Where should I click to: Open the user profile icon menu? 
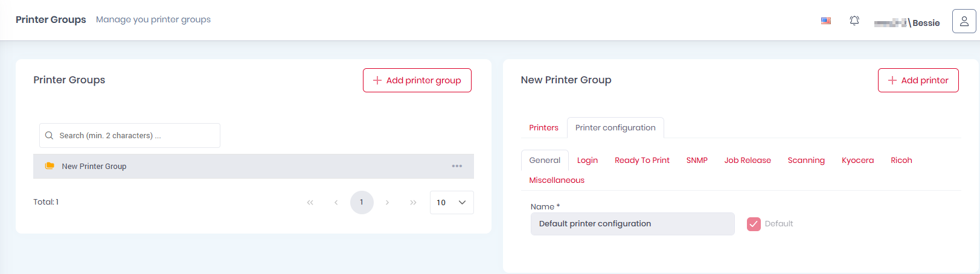pyautogui.click(x=964, y=21)
